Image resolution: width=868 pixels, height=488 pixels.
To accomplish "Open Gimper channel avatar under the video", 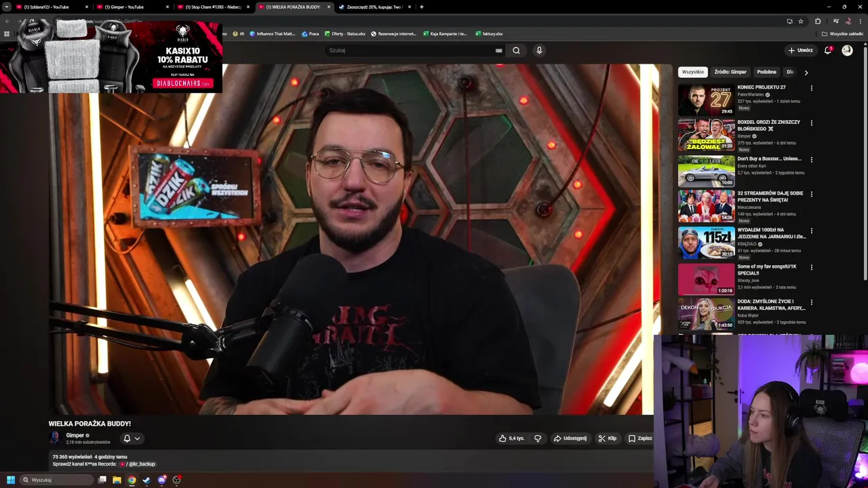I will point(55,438).
